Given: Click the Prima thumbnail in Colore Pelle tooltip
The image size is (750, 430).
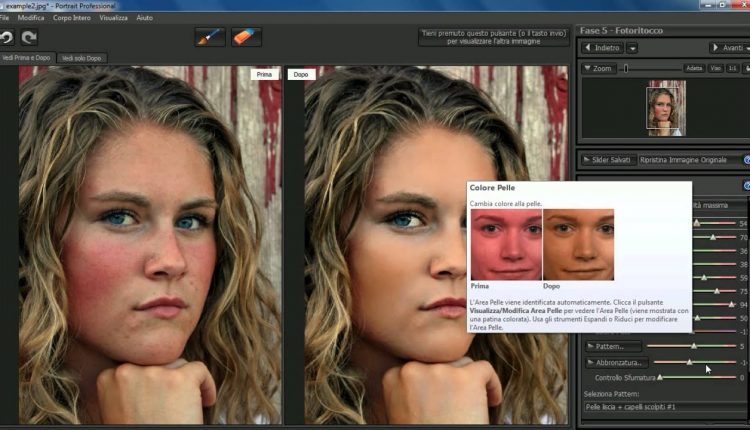Looking at the screenshot, I should [506, 244].
